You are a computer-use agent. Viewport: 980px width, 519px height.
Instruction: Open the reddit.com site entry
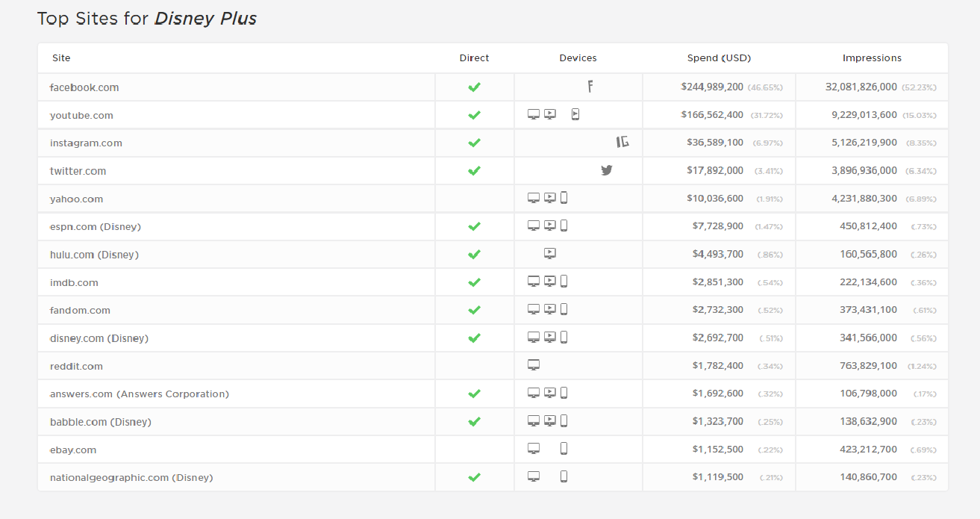pyautogui.click(x=76, y=366)
